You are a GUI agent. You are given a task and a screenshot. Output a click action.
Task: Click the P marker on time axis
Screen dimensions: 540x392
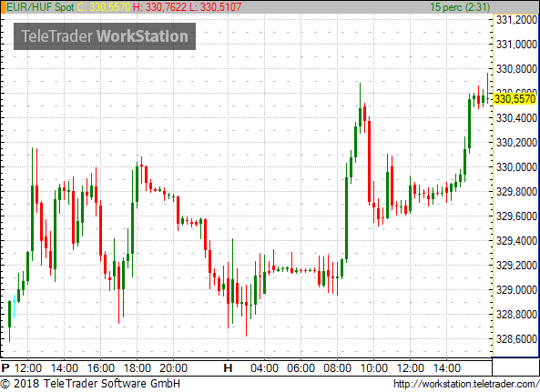pyautogui.click(x=5, y=368)
